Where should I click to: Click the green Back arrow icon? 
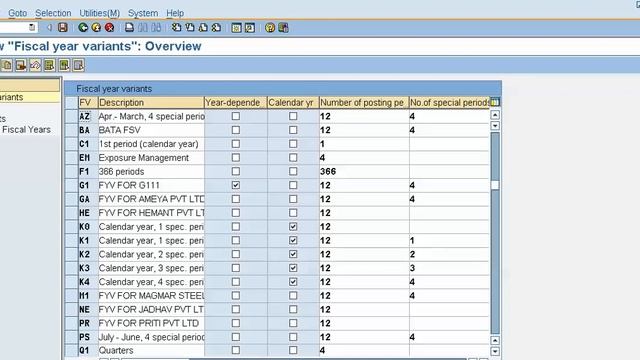point(83,28)
